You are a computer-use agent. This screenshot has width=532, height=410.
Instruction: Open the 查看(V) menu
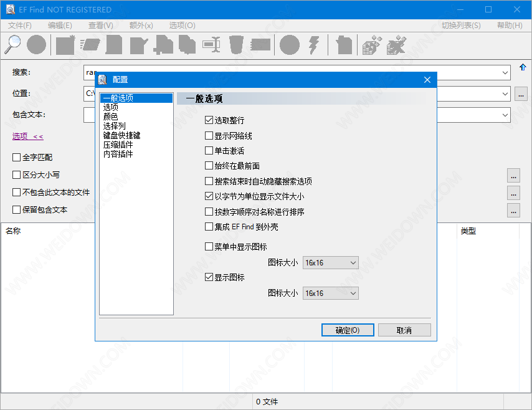pos(100,26)
